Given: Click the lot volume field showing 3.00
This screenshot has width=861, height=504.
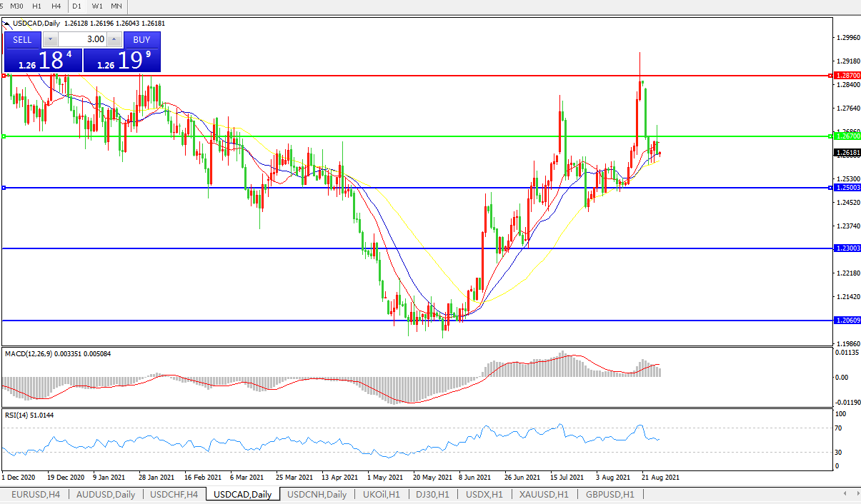Looking at the screenshot, I should (81, 39).
